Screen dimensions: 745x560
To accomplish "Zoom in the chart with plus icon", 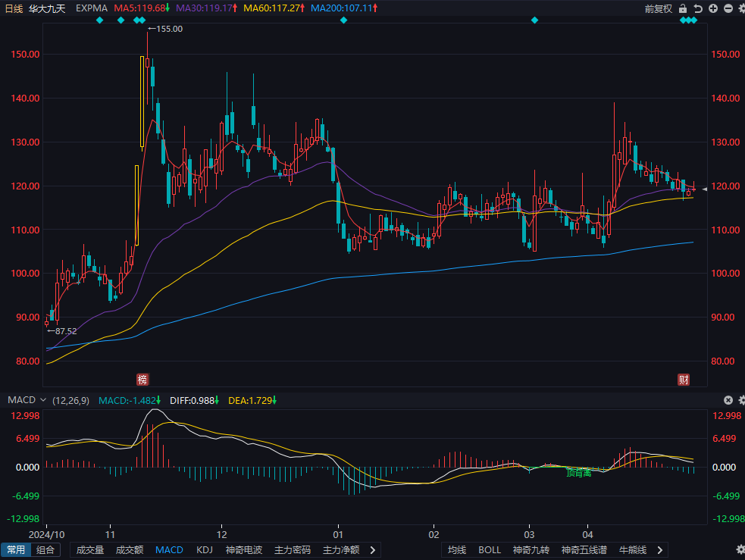I will tap(713, 8).
